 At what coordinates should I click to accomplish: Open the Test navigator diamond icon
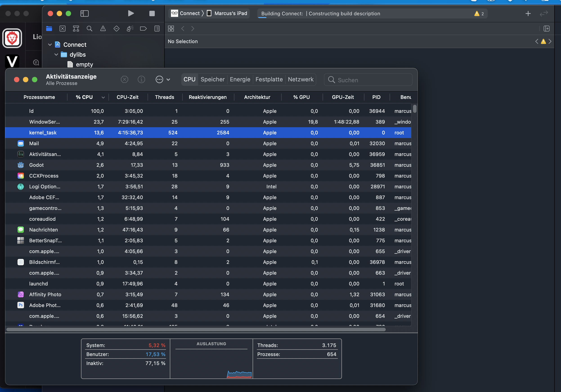tap(116, 29)
